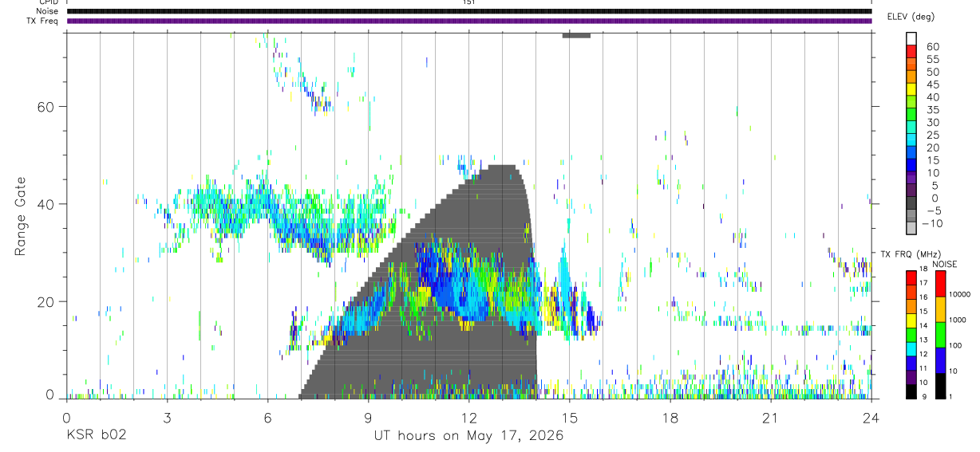Image resolution: width=980 pixels, height=452 pixels.
Task: Click the "UT hours on May 17, 2026" label
Action: [x=469, y=435]
